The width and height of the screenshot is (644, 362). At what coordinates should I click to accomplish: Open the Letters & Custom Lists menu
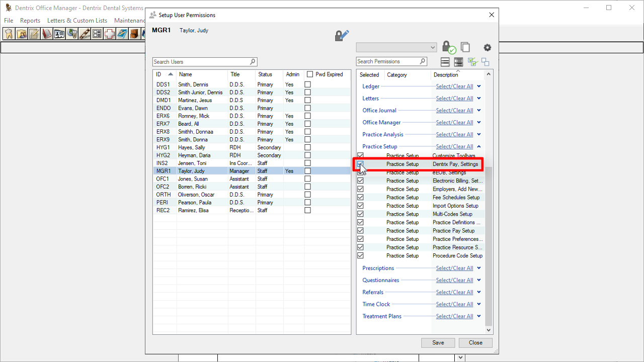[77, 21]
